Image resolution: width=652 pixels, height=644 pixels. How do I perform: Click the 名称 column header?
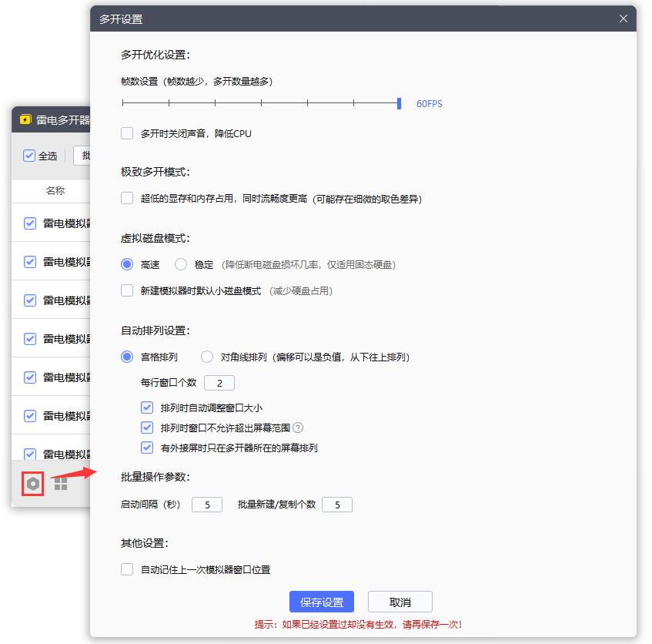pos(55,190)
